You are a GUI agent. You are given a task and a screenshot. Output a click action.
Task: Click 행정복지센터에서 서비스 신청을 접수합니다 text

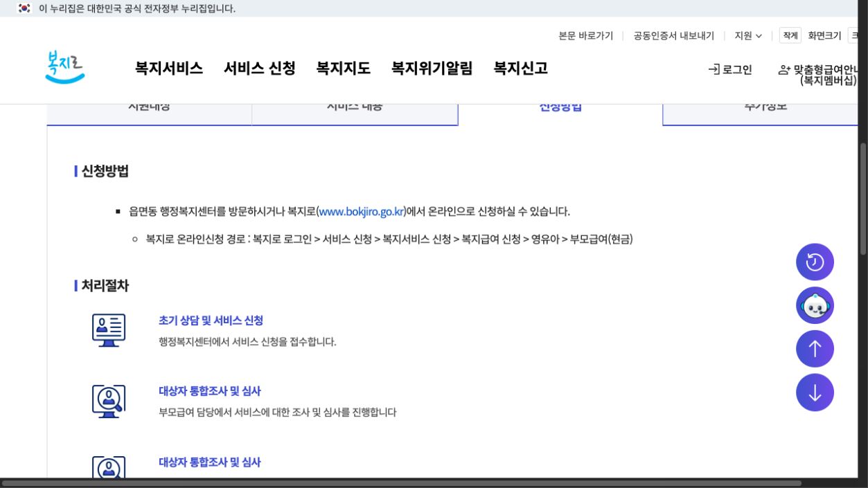tap(247, 342)
